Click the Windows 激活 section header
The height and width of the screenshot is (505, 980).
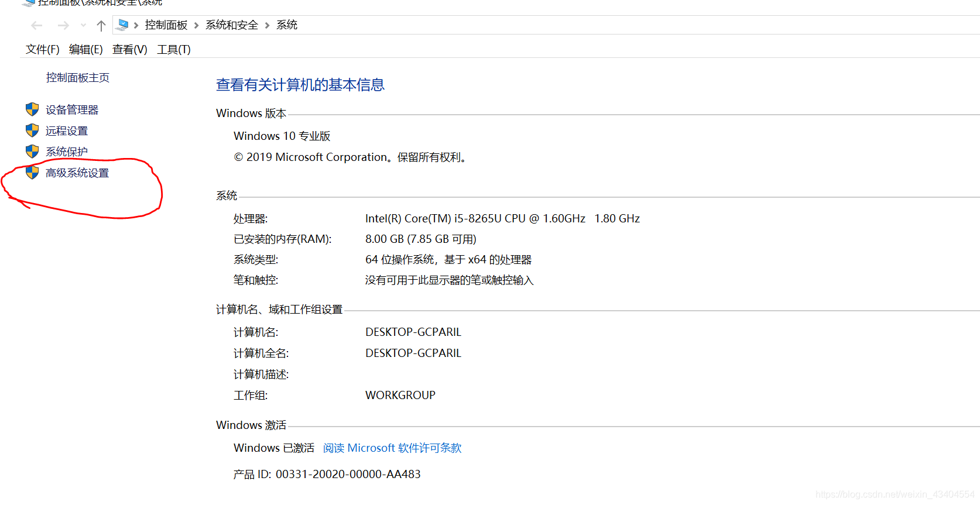tap(251, 425)
